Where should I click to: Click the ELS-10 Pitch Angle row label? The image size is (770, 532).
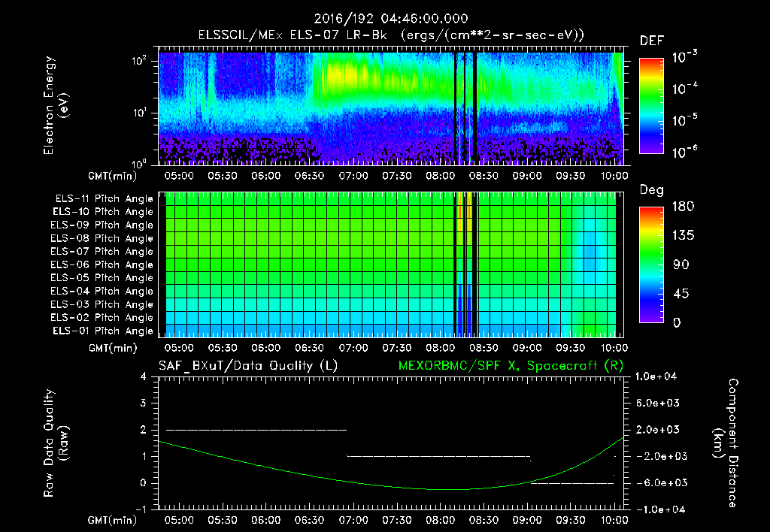[x=103, y=212]
